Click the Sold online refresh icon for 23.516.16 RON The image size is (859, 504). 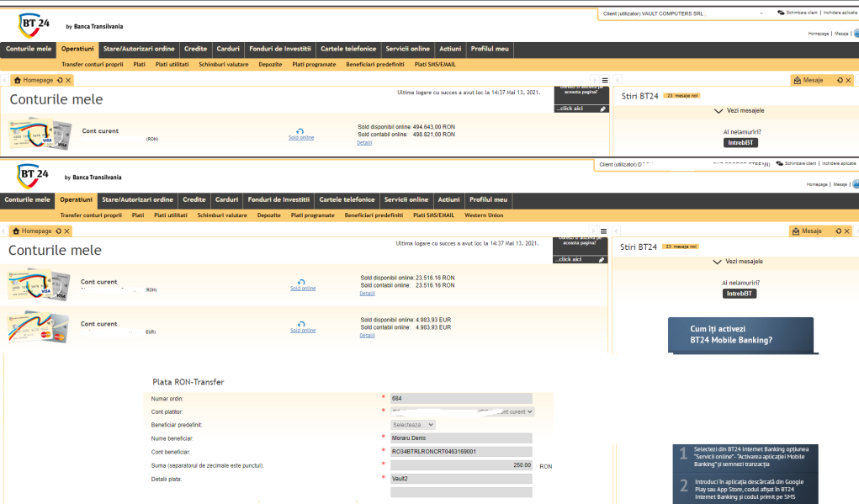pos(301,282)
